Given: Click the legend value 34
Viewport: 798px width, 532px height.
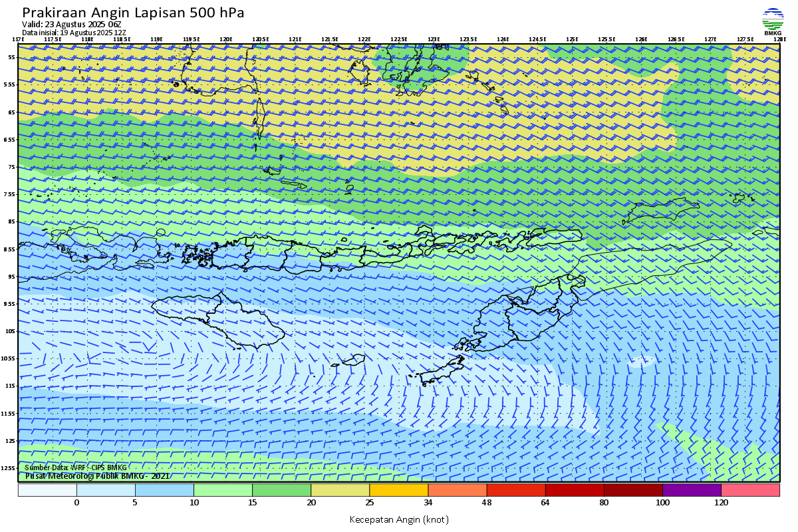Looking at the screenshot, I should point(428,503).
